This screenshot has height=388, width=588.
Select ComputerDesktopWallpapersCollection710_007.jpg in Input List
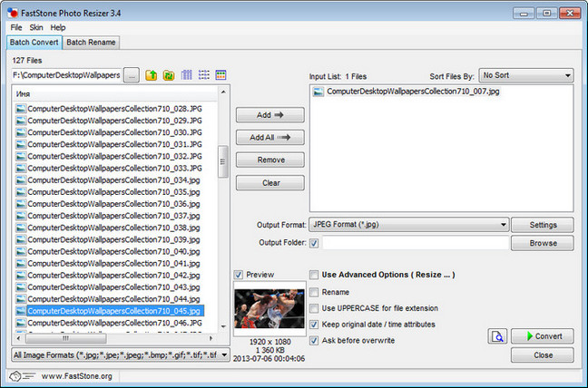click(x=413, y=92)
